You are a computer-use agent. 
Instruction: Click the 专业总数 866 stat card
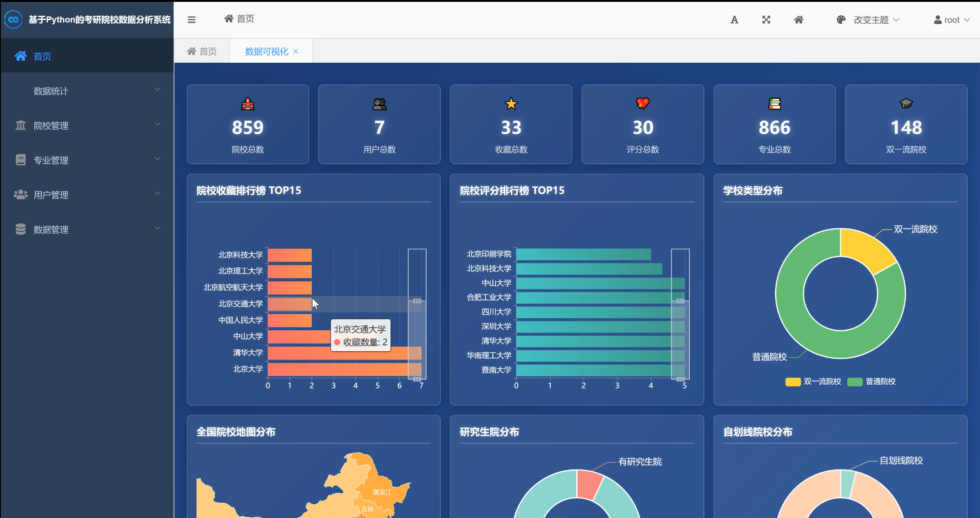click(x=774, y=124)
